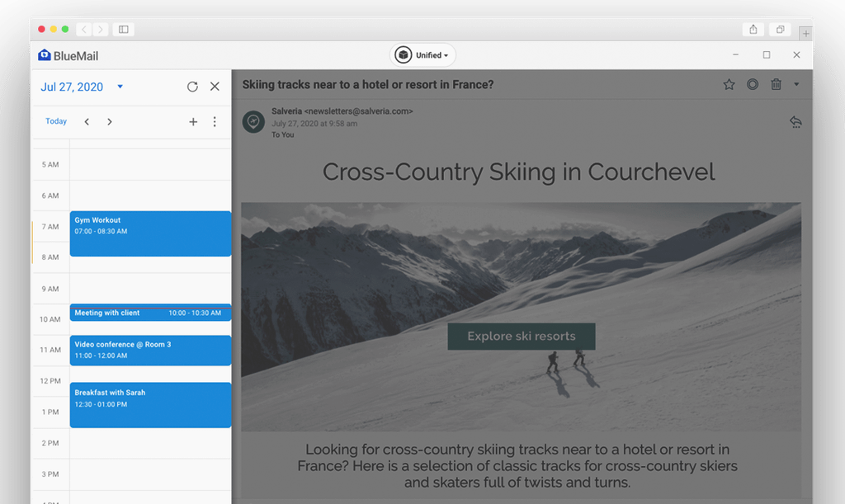Open the Breakfast with Sarah event

click(150, 405)
